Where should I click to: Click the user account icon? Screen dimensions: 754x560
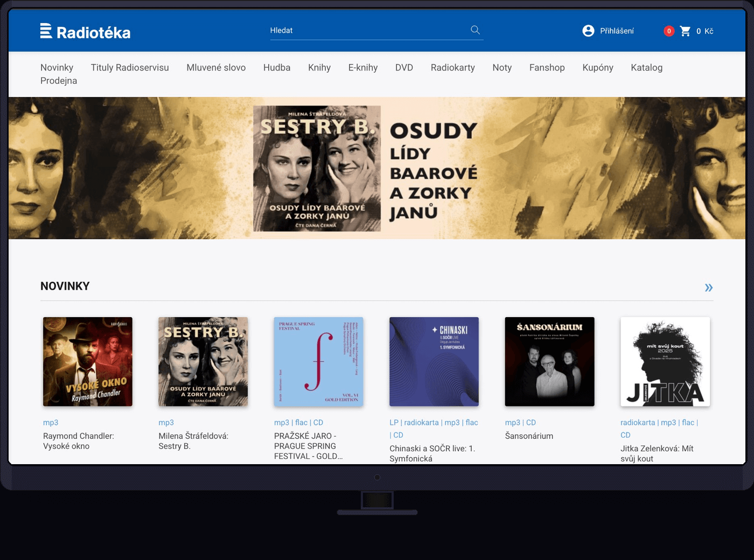tap(588, 31)
